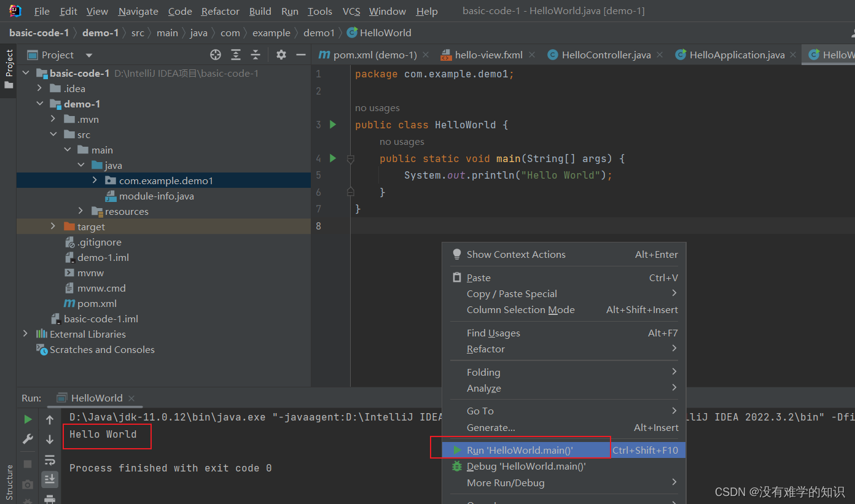Click the locate/select opened file crosshair icon

[x=216, y=55]
